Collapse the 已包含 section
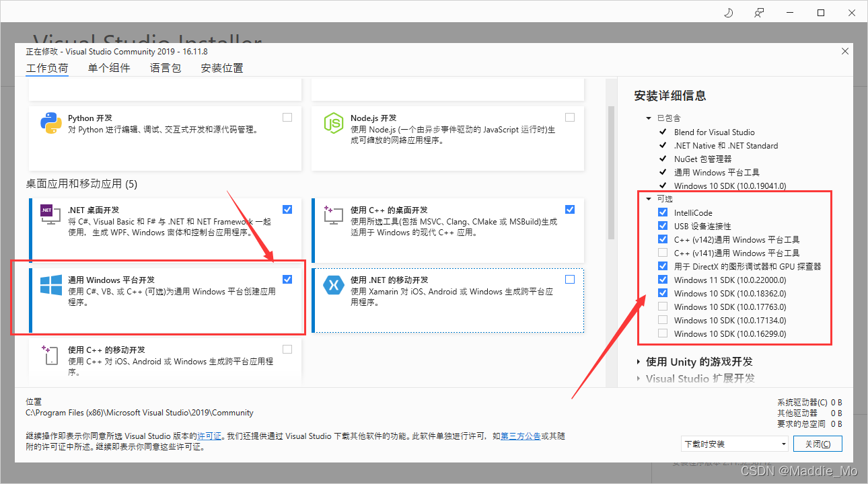 point(649,118)
